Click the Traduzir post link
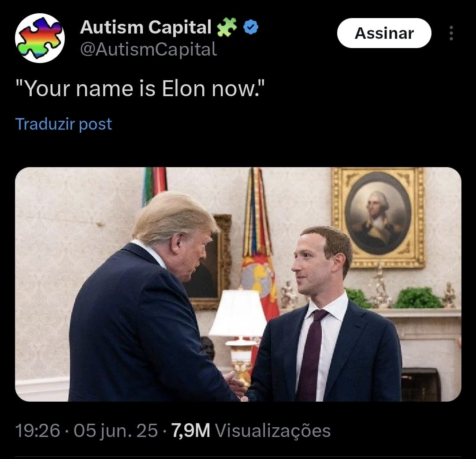The image size is (476, 459). click(x=63, y=124)
